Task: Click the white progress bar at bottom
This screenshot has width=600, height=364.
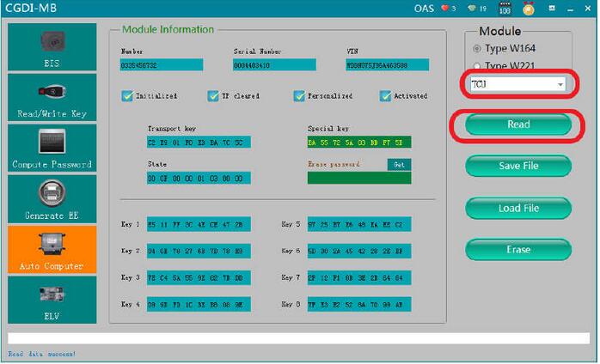Action: pyautogui.click(x=298, y=338)
